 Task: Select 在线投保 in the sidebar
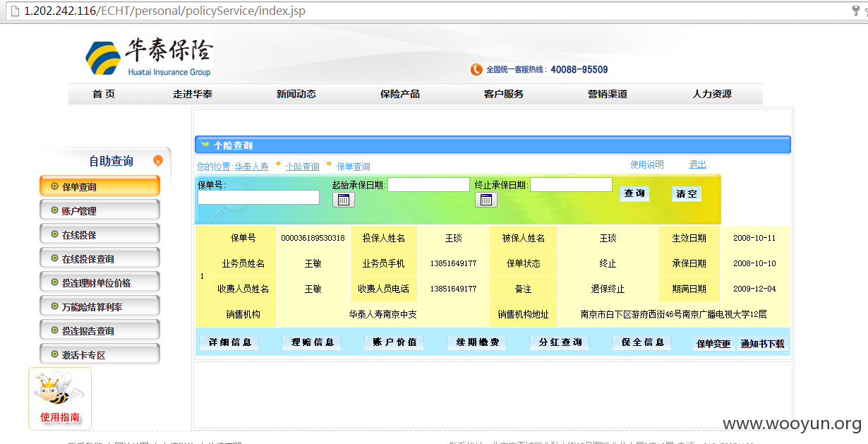click(x=100, y=234)
